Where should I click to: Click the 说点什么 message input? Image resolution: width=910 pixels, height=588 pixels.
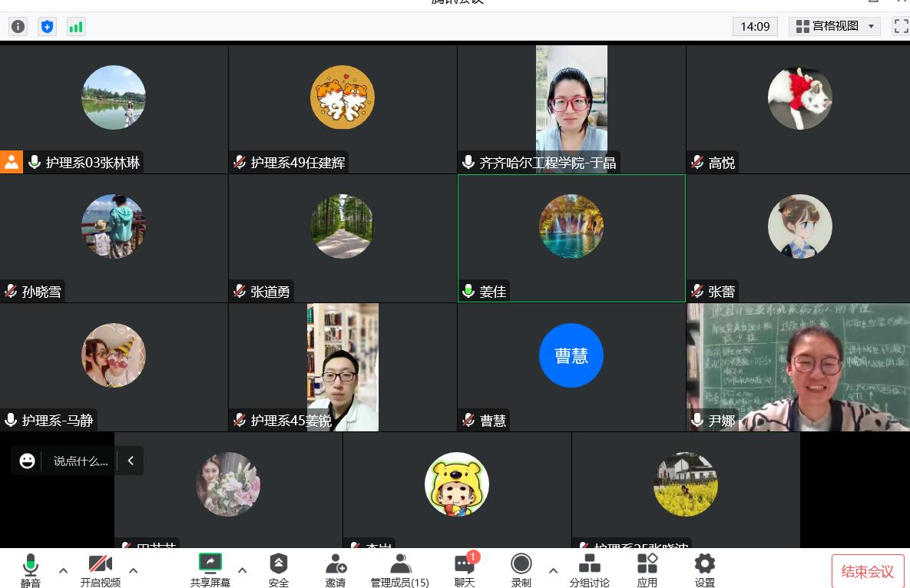81,461
